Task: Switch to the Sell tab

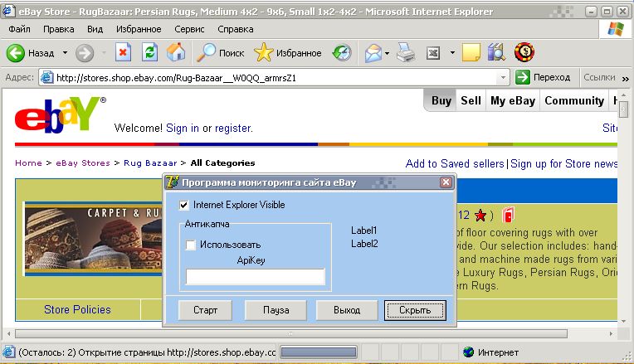Action: [471, 100]
